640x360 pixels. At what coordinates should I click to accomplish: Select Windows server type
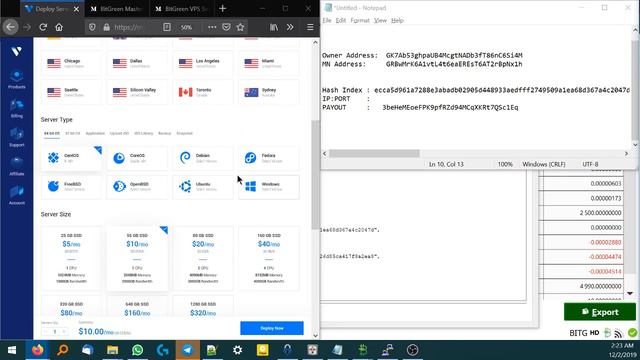269,187
